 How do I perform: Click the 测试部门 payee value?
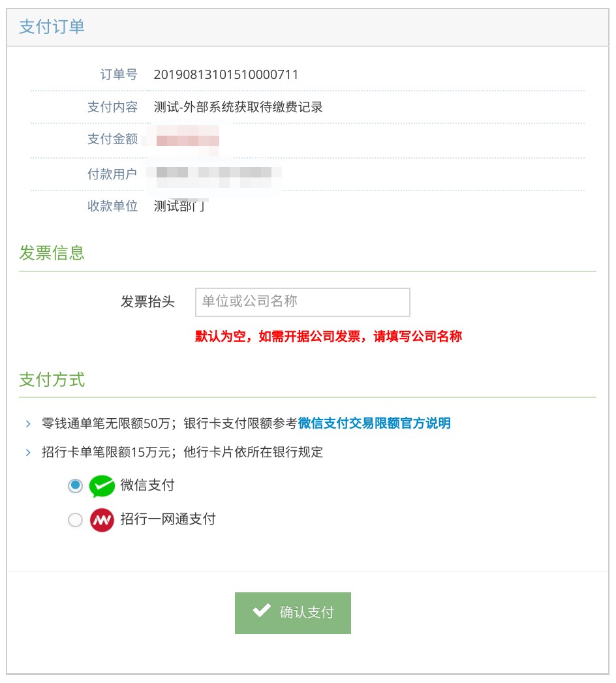179,206
